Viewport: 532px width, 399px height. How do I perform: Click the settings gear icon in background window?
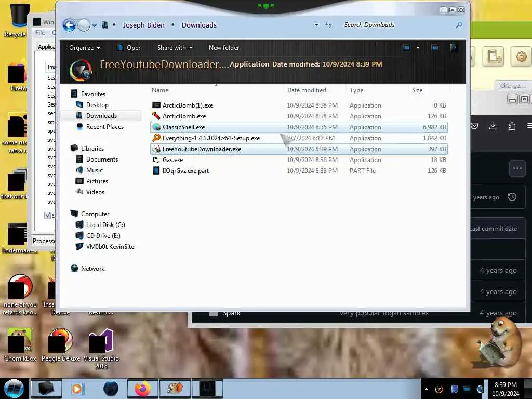pyautogui.click(x=521, y=57)
